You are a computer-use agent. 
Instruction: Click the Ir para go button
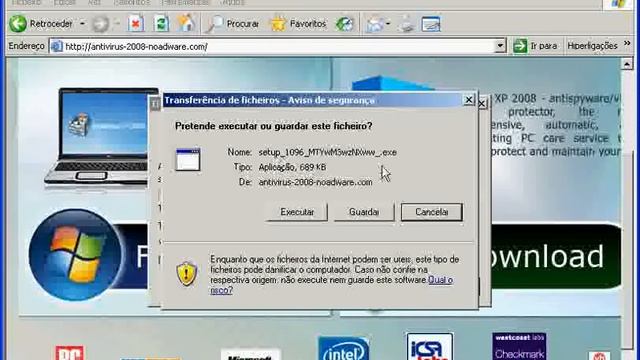(535, 46)
